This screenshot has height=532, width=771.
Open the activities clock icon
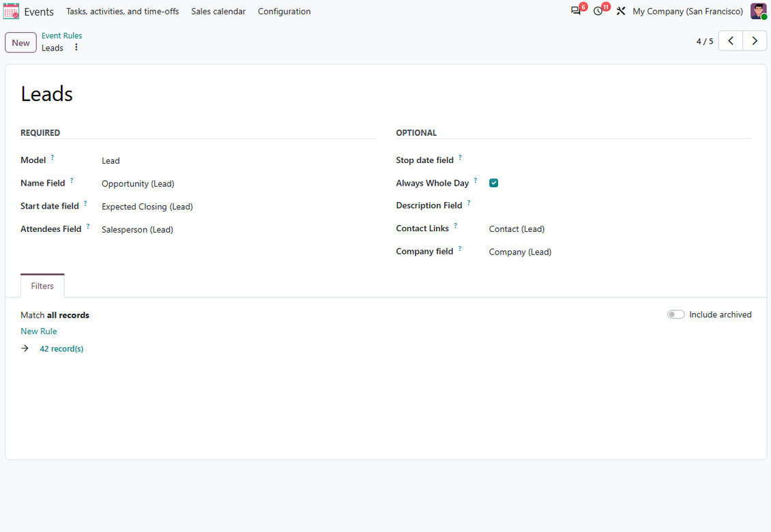coord(598,11)
